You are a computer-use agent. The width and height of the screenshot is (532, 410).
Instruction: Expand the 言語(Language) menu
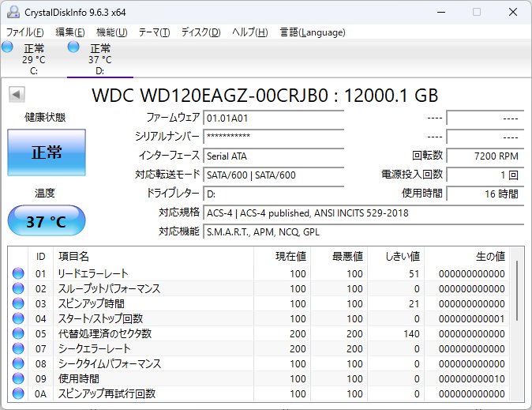tap(312, 32)
